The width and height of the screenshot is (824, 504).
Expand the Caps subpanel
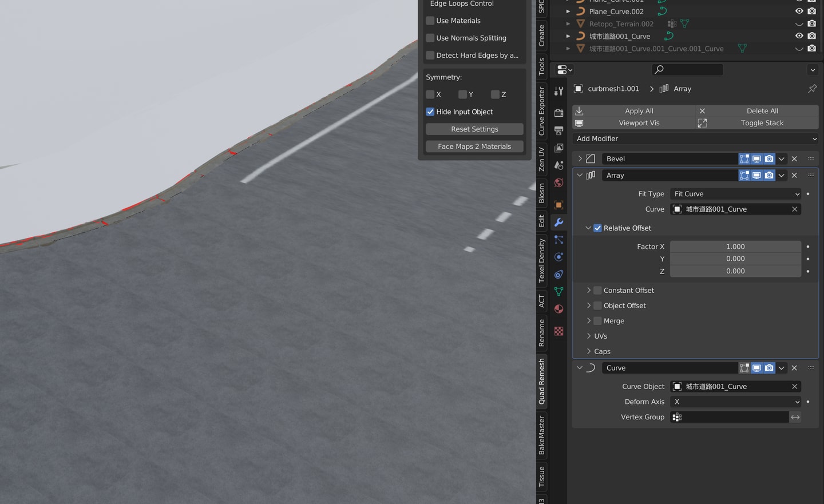(x=588, y=351)
